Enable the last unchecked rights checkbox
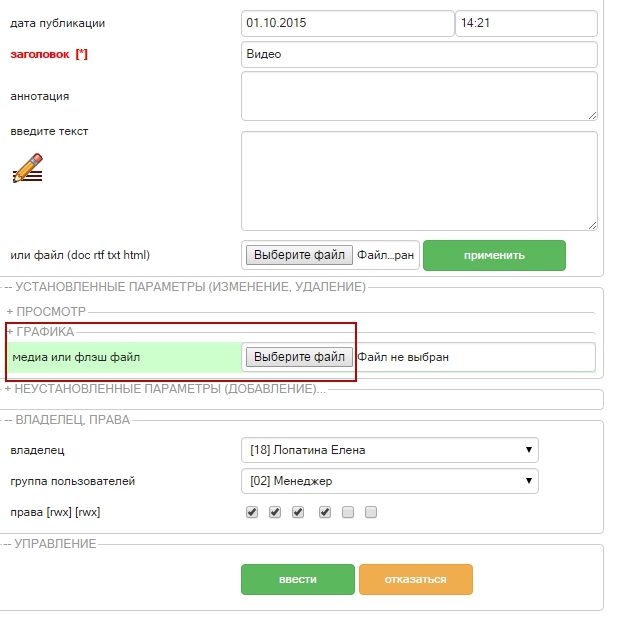 371,512
